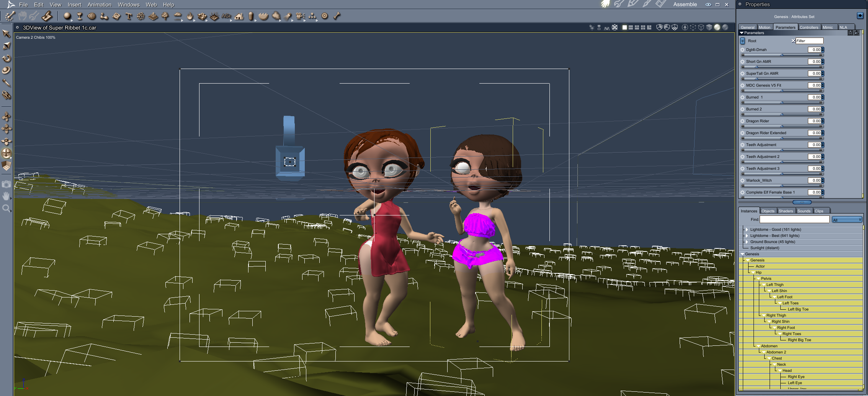Enable flat shaded cube display mode
Image resolution: width=868 pixels, height=396 pixels.
tap(709, 28)
